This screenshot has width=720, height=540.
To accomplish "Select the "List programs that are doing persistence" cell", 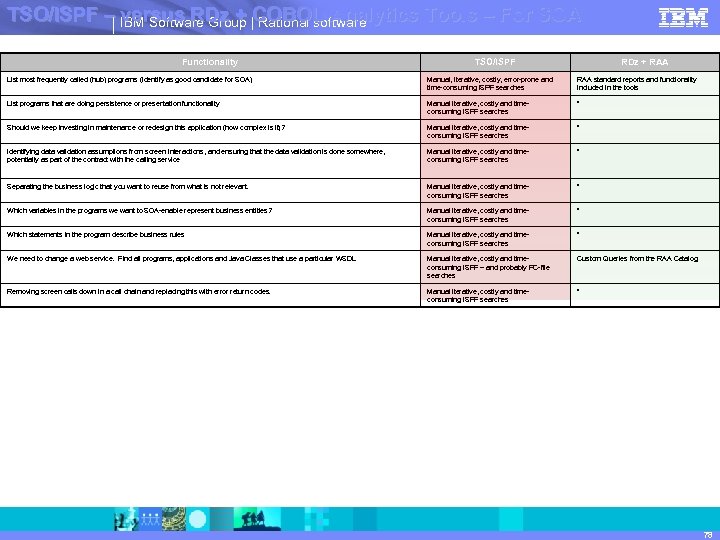I will point(210,107).
